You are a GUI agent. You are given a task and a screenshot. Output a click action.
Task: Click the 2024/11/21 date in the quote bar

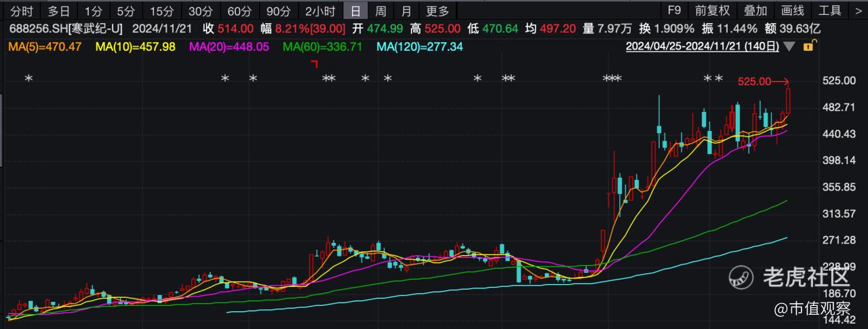click(161, 29)
